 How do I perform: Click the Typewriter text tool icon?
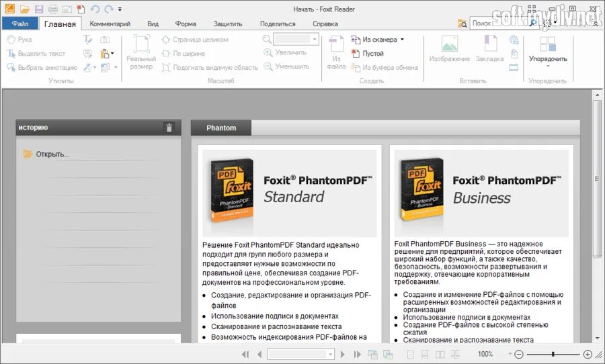87,40
